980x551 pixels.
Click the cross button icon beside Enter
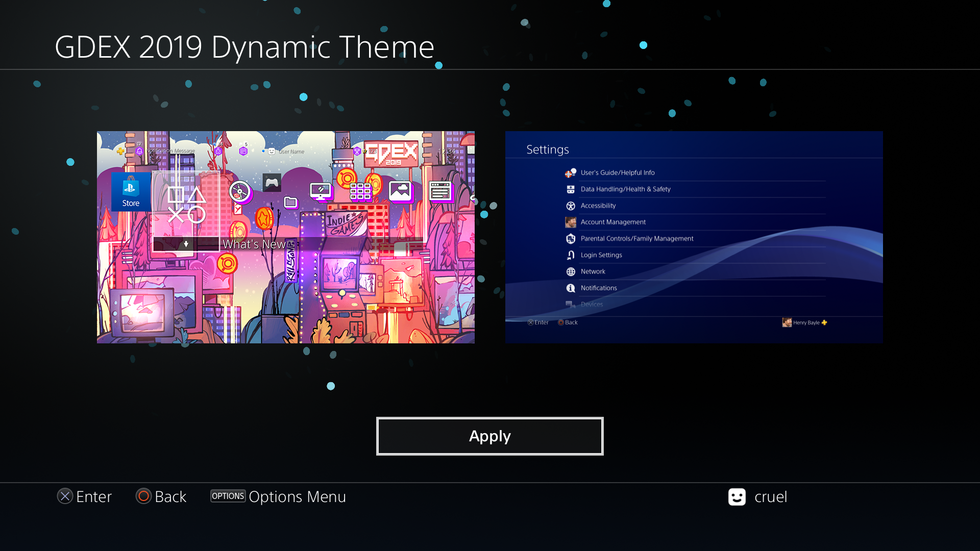click(65, 496)
